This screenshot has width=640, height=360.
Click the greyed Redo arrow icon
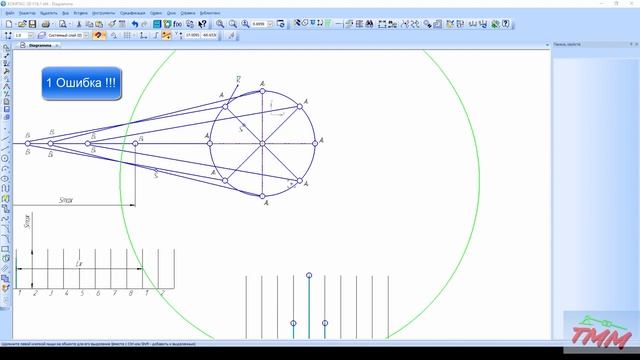(144, 24)
